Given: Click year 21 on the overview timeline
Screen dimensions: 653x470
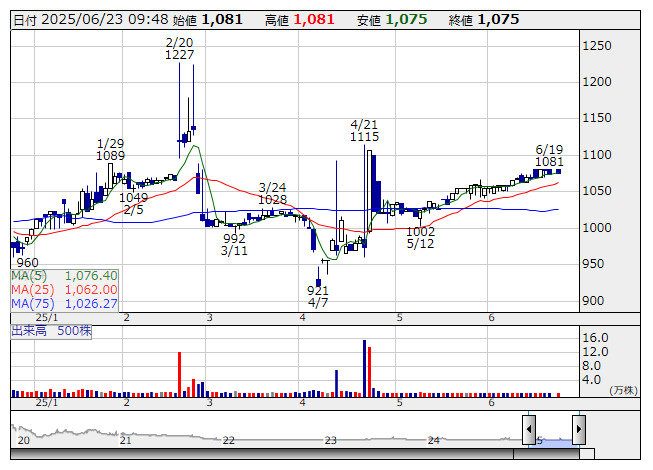Looking at the screenshot, I should coord(125,440).
